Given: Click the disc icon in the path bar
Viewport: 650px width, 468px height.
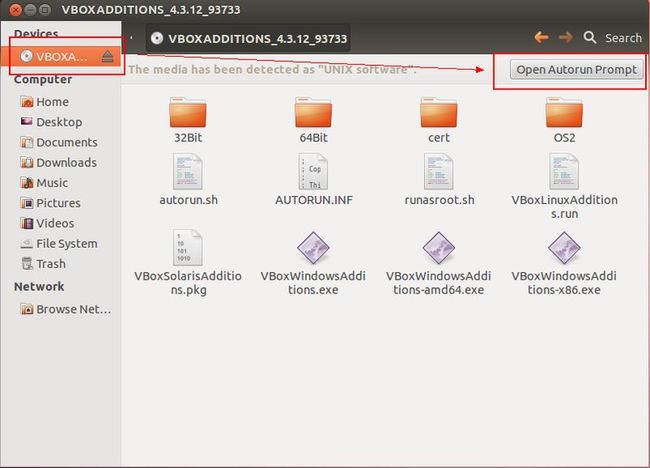Looking at the screenshot, I should (157, 39).
